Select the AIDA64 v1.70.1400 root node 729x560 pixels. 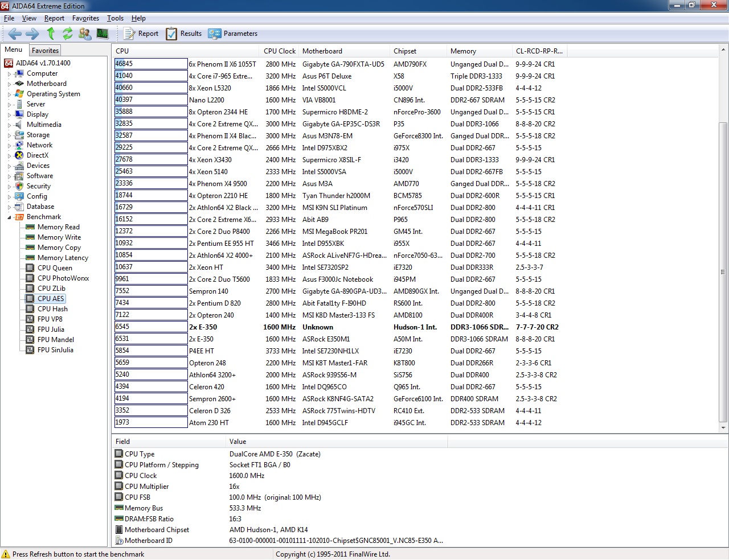pos(43,63)
